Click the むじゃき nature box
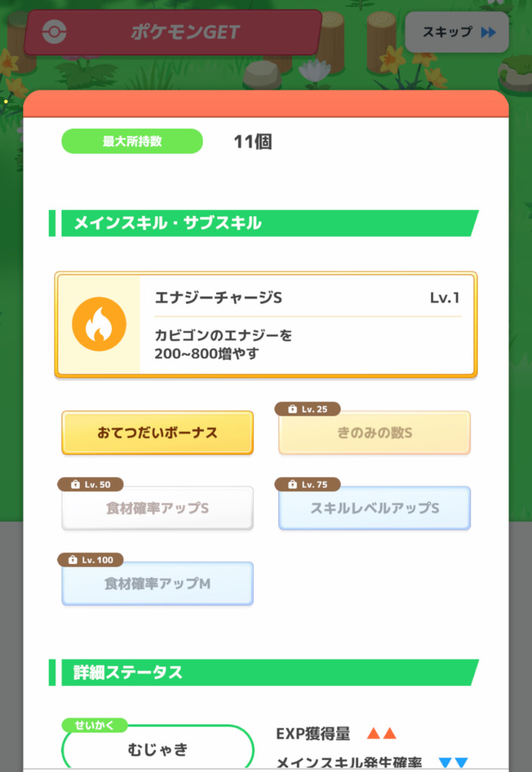The width and height of the screenshot is (532, 772). coord(157,750)
